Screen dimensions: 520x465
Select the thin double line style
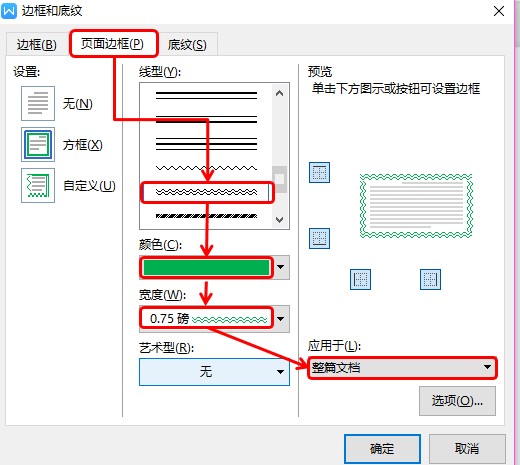click(x=206, y=96)
